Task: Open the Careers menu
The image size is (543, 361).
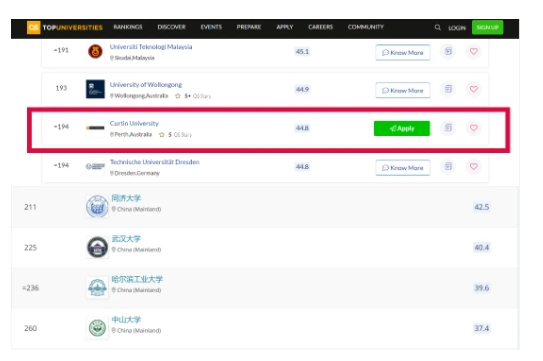Action: pyautogui.click(x=321, y=27)
